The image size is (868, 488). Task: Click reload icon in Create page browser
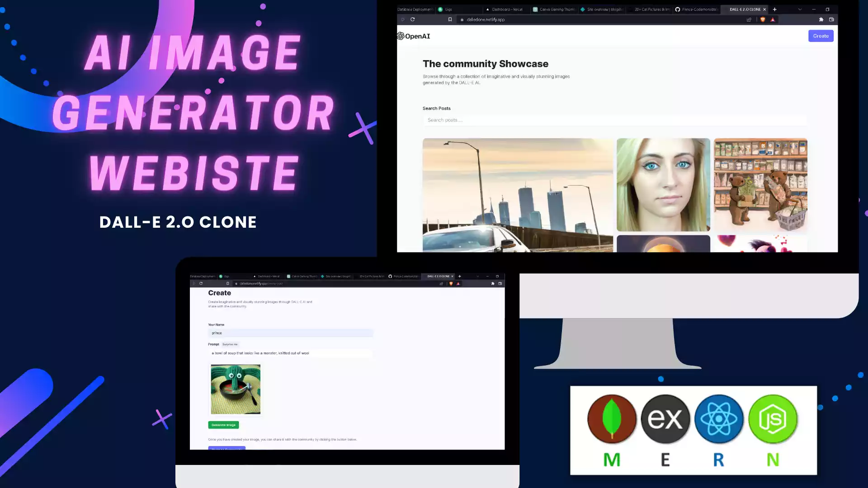201,283
